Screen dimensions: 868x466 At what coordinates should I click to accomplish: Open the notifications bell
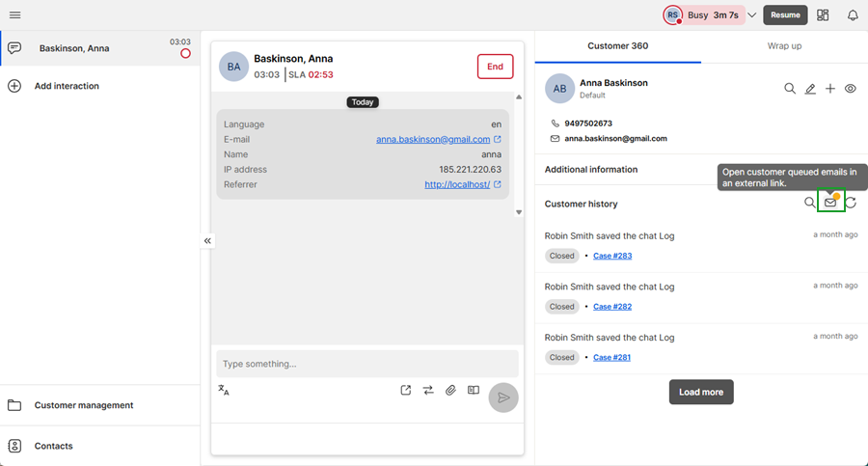(x=853, y=15)
